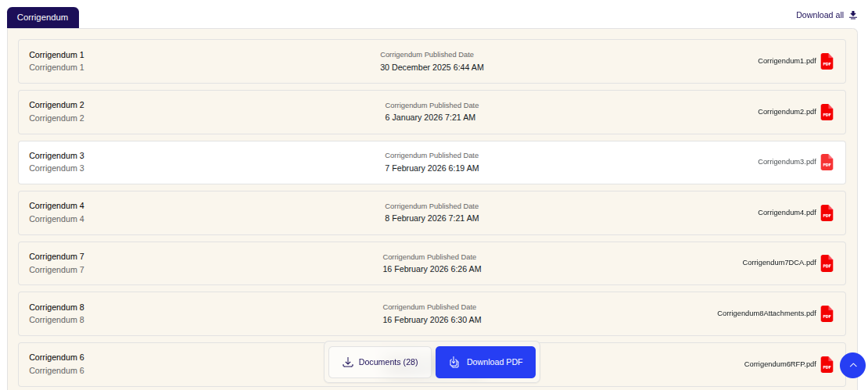The height and width of the screenshot is (390, 868).
Task: Click the date 6 January 2026 7:21 AM
Action: coord(430,117)
